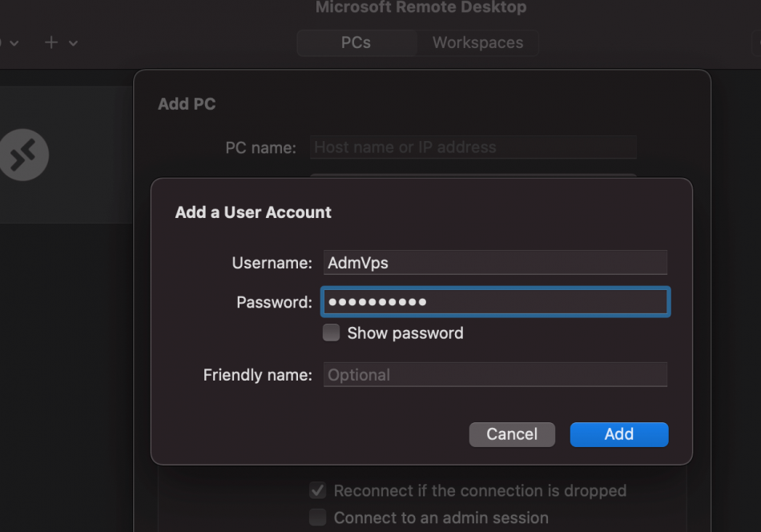The width and height of the screenshot is (761, 532).
Task: Click the Friendly name optional field
Action: click(x=495, y=375)
